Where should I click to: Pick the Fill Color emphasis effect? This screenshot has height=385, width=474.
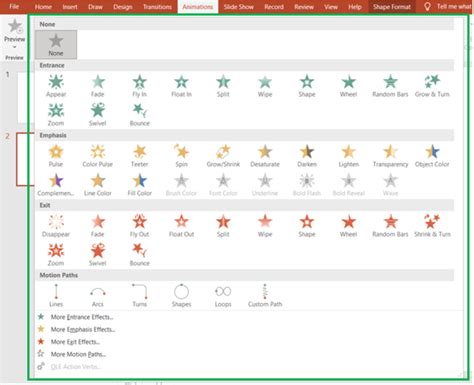point(140,185)
